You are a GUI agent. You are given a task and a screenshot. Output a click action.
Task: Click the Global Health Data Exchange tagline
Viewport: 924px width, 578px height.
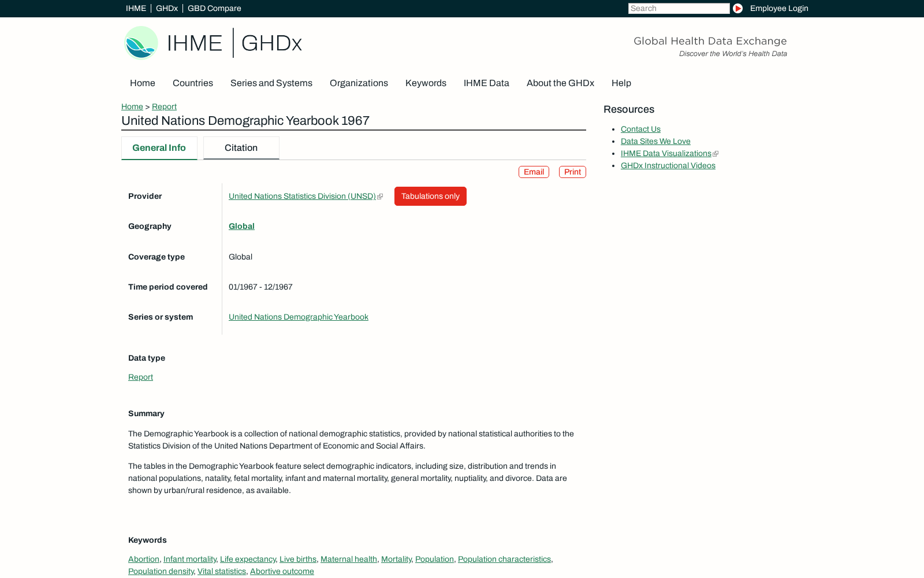[710, 41]
